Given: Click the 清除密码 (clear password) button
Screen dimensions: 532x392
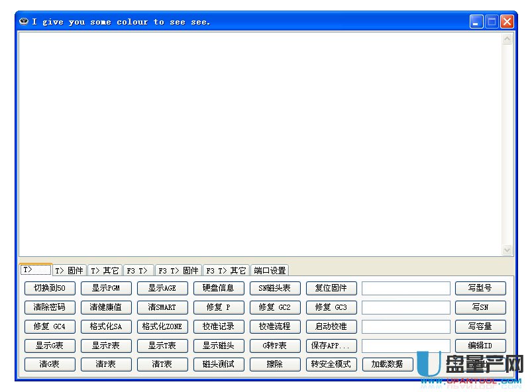Looking at the screenshot, I should click(x=50, y=307).
